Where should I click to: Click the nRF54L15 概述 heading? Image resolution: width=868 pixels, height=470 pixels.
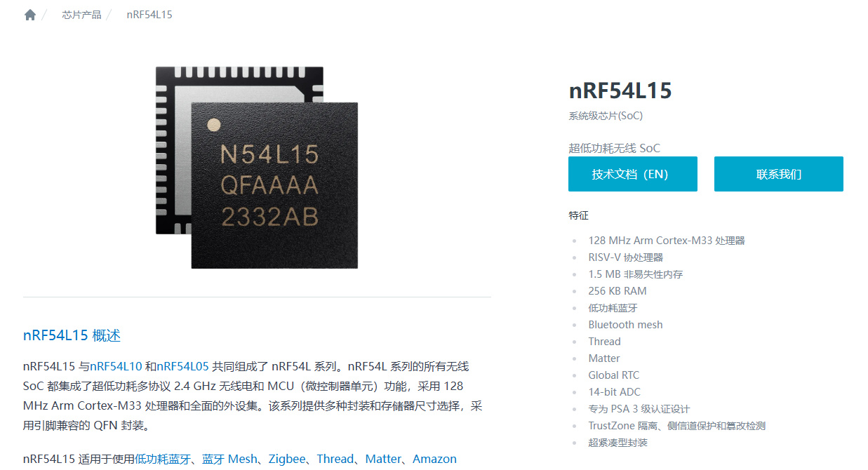pos(72,335)
